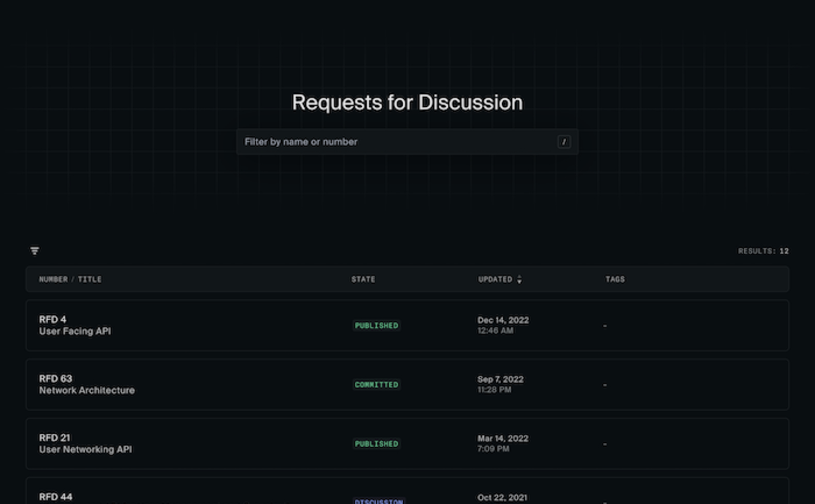Click the slash shortcut badge in search field
This screenshot has height=504, width=815.
[564, 142]
